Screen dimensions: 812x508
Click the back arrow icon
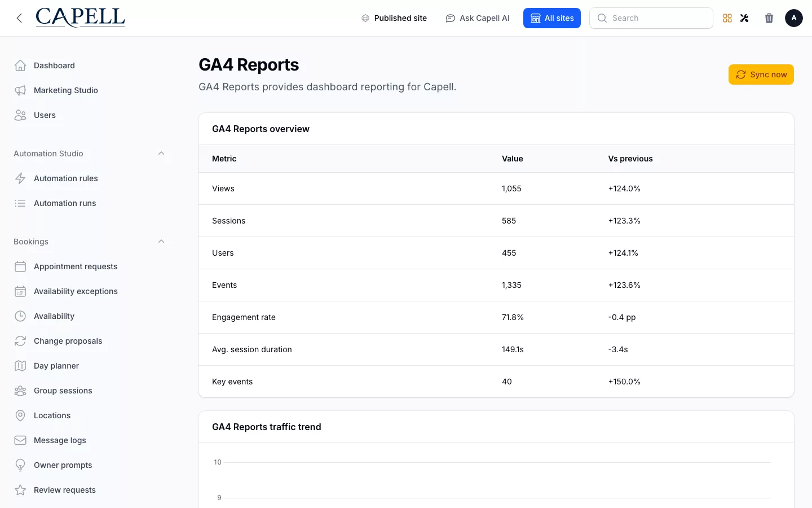pos(19,18)
